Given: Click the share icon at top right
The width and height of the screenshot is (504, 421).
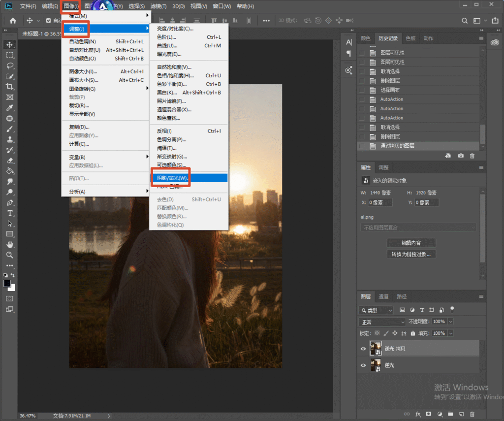Looking at the screenshot, I should (495, 21).
